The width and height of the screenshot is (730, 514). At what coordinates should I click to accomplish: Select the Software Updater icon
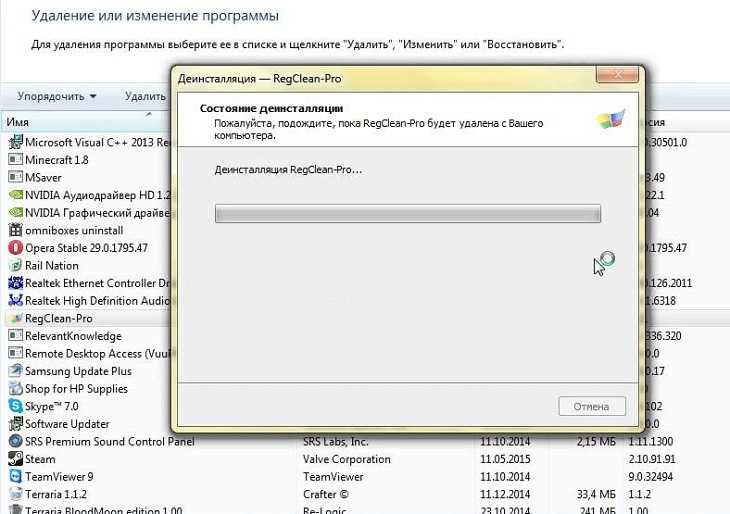[x=15, y=424]
